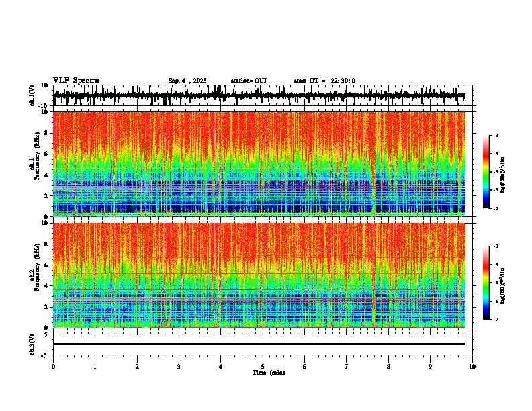The height and width of the screenshot is (411, 532).
Task: Click the ch.1 spectrogram color bar
Action: pos(486,172)
